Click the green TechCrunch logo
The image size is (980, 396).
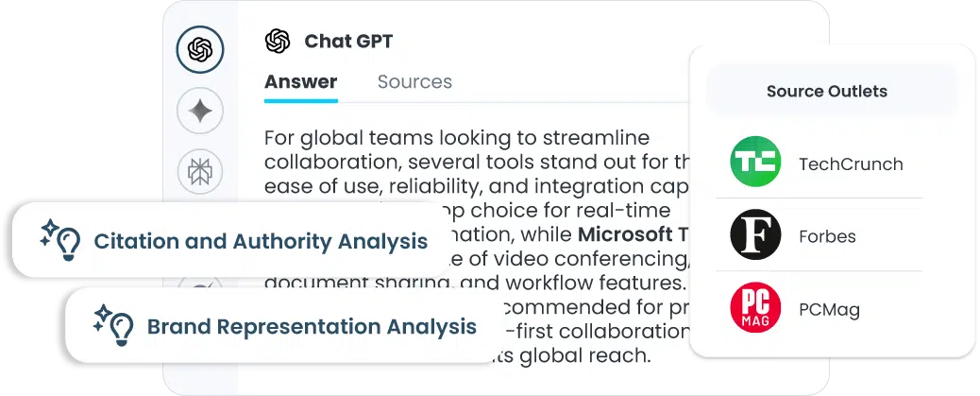(x=755, y=164)
